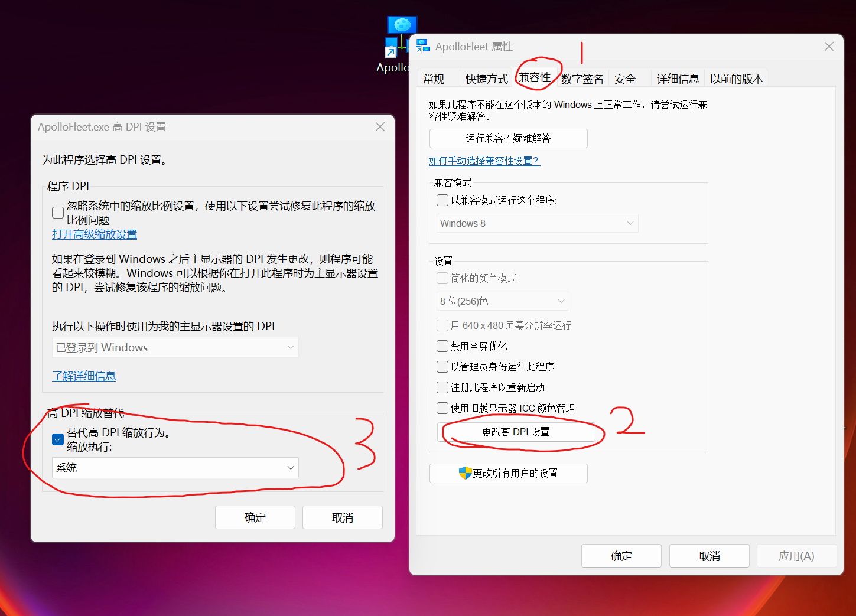Viewport: 856px width, 616px height.
Task: Toggle 注册此程序以重新启动 checkbox
Action: point(442,387)
